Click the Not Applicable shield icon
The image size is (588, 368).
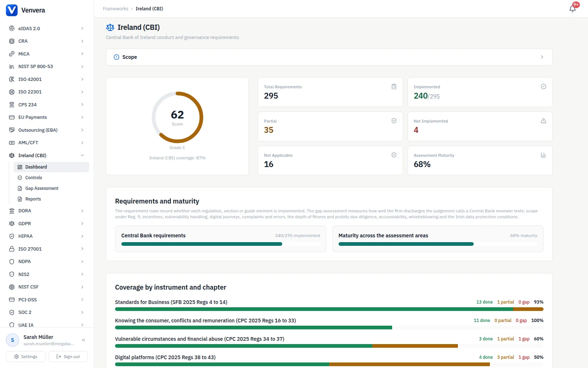click(394, 155)
